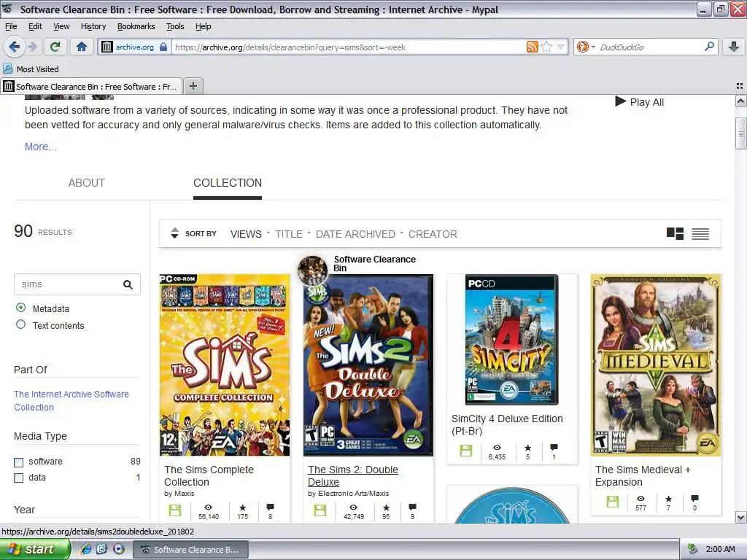
Task: Open the browser home page icon
Action: [x=82, y=47]
